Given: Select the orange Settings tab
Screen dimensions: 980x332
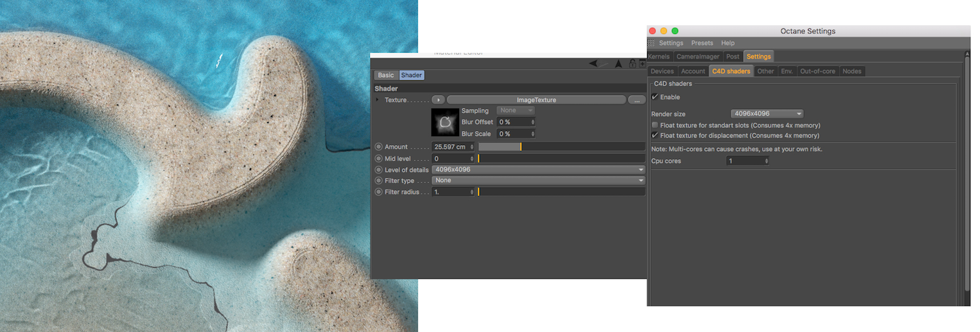Looking at the screenshot, I should coord(758,57).
